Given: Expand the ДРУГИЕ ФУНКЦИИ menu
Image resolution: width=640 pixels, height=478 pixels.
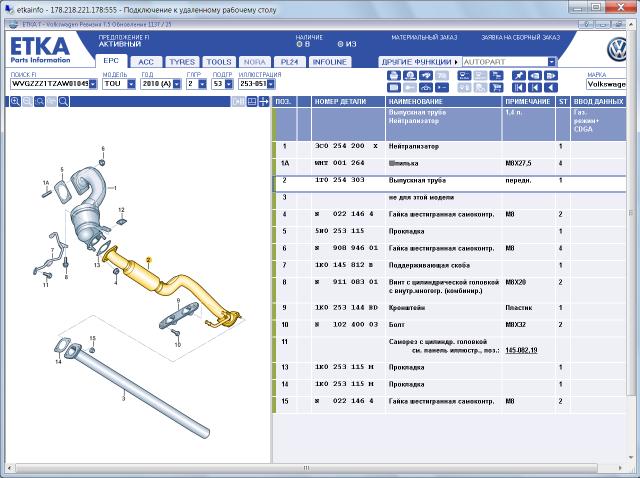Looking at the screenshot, I should coord(420,62).
